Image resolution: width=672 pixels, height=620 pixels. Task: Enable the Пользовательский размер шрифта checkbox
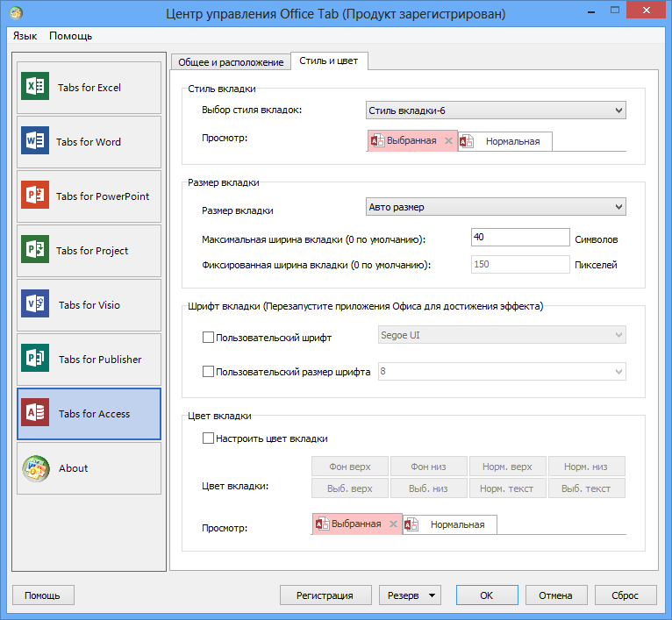(x=208, y=371)
